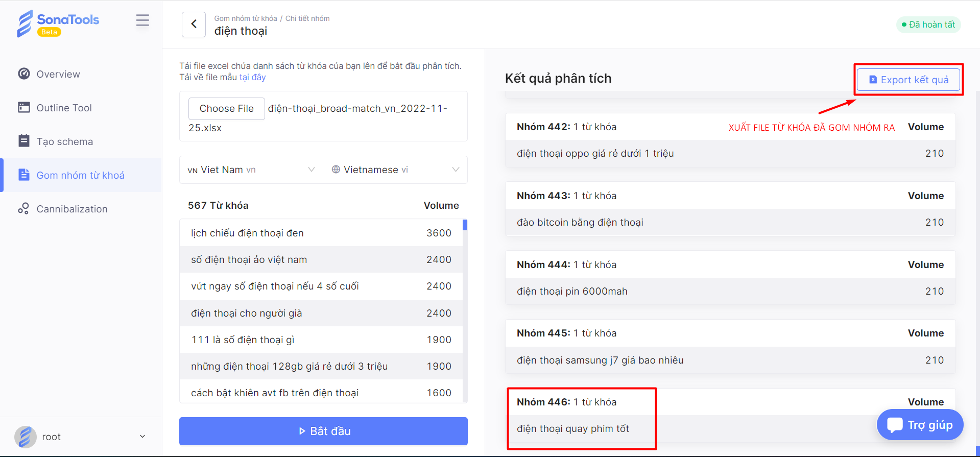Select keyword 'số điện thoại ảo việt nam'

(321, 259)
